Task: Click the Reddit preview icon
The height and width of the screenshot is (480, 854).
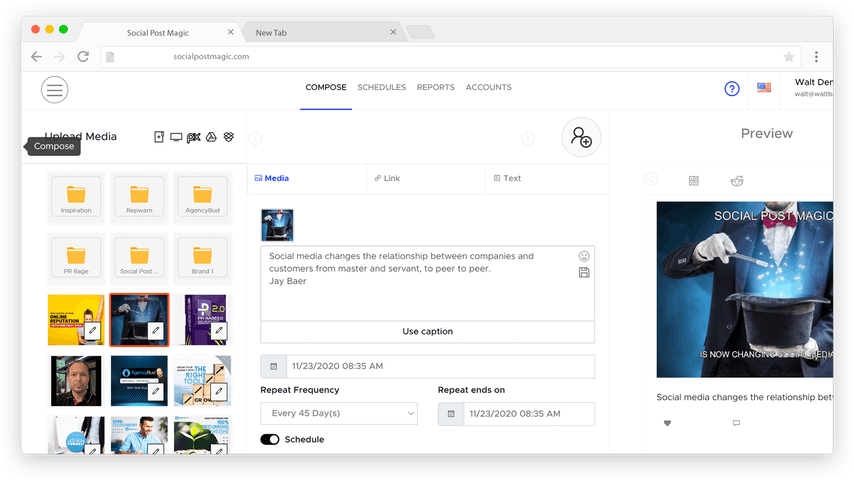Action: (x=737, y=181)
